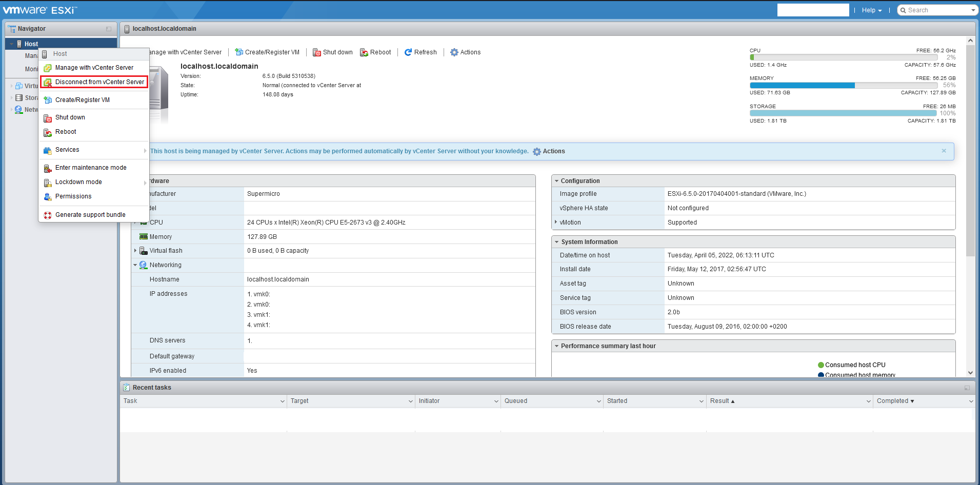Screen dimensions: 980x485
Task: Click the Enter maintenance mode menu icon
Action: click(x=48, y=168)
